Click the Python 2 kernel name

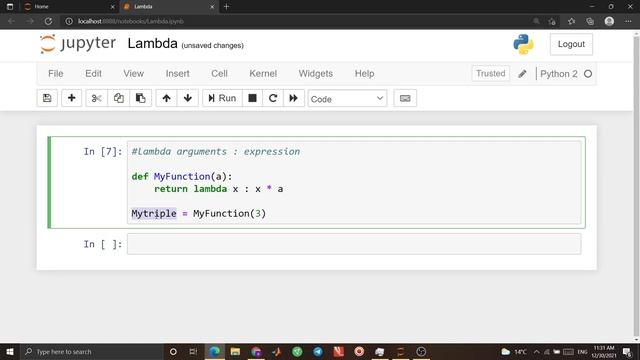tap(558, 74)
